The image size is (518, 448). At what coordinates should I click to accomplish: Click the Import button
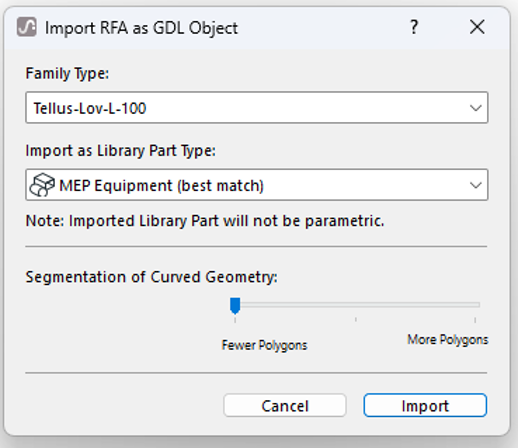tap(425, 405)
